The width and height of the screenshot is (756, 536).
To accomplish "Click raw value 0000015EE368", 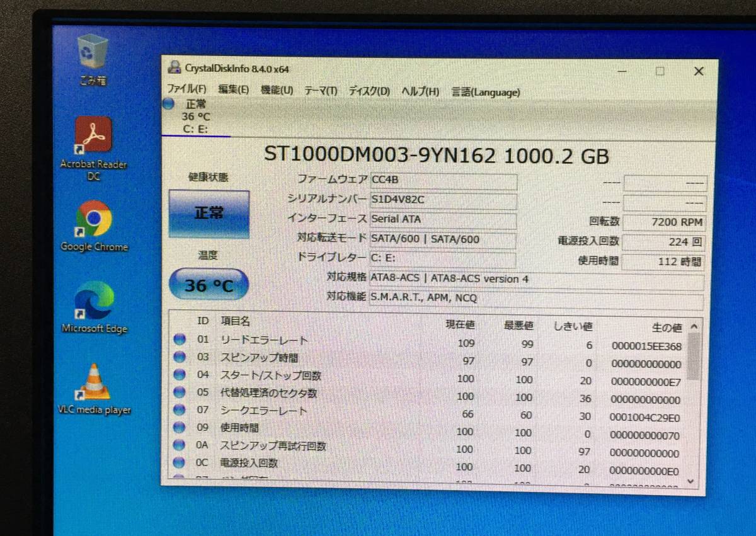I will click(x=646, y=346).
